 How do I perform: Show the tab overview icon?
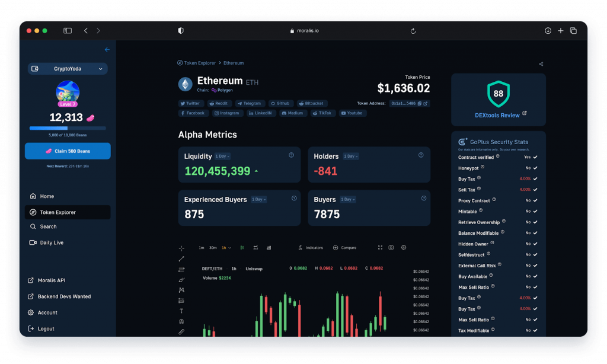coord(573,31)
